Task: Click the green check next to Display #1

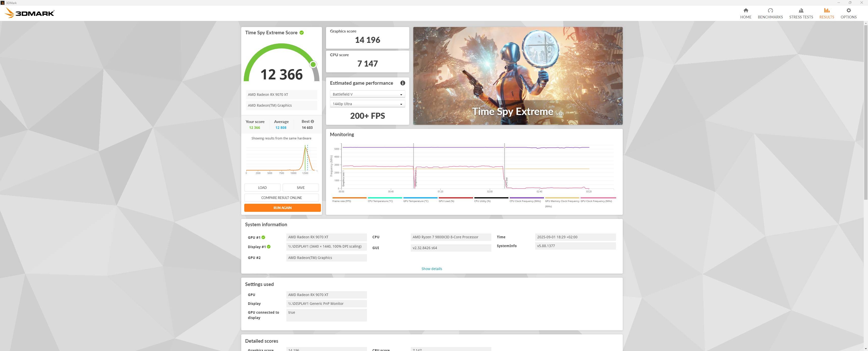Action: [x=268, y=247]
